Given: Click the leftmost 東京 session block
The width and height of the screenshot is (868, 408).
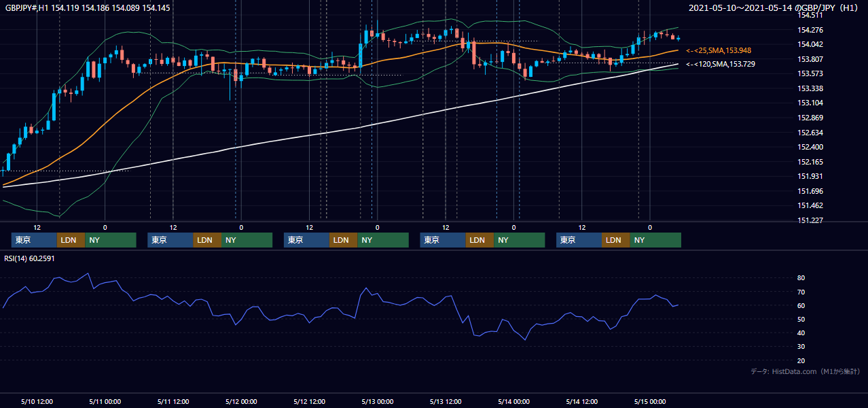Looking at the screenshot, I should click(x=34, y=240).
